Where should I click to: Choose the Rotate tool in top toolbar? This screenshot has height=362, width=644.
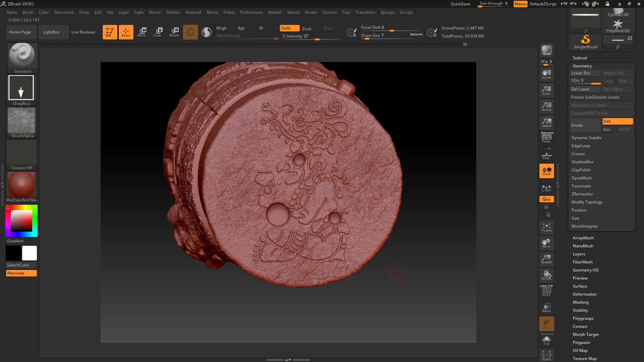(x=174, y=32)
